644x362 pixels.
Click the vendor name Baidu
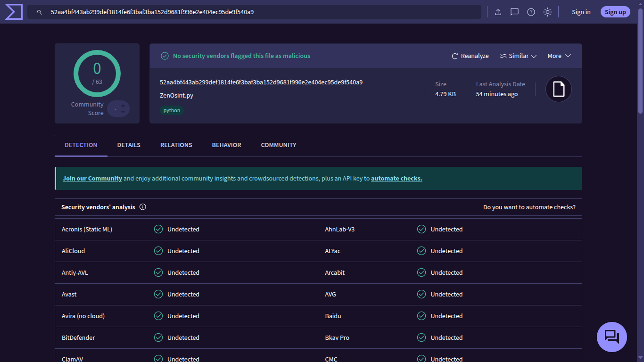click(x=333, y=316)
